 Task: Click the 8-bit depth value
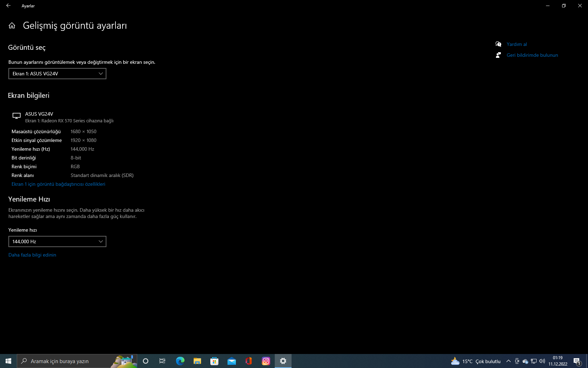[76, 158]
